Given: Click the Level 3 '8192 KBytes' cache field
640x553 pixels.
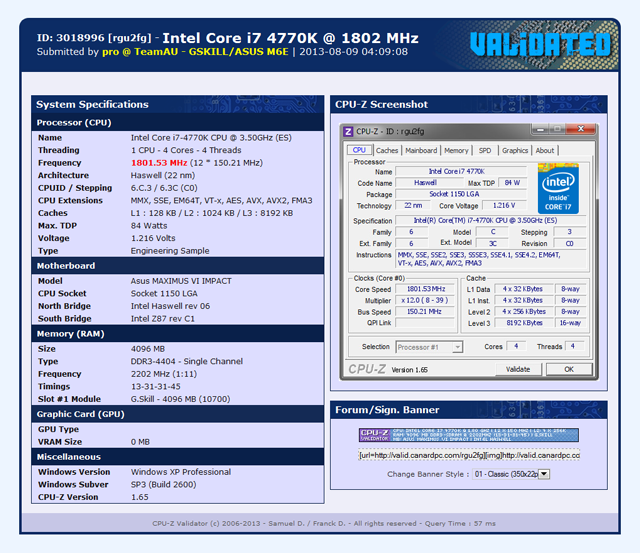Looking at the screenshot, I should pyautogui.click(x=524, y=323).
